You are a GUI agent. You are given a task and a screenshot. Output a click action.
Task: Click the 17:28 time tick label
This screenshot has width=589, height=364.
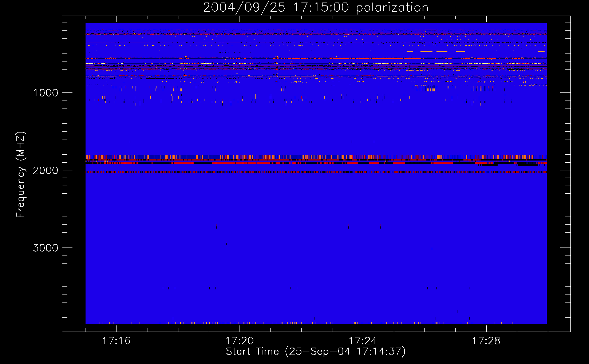pos(486,341)
